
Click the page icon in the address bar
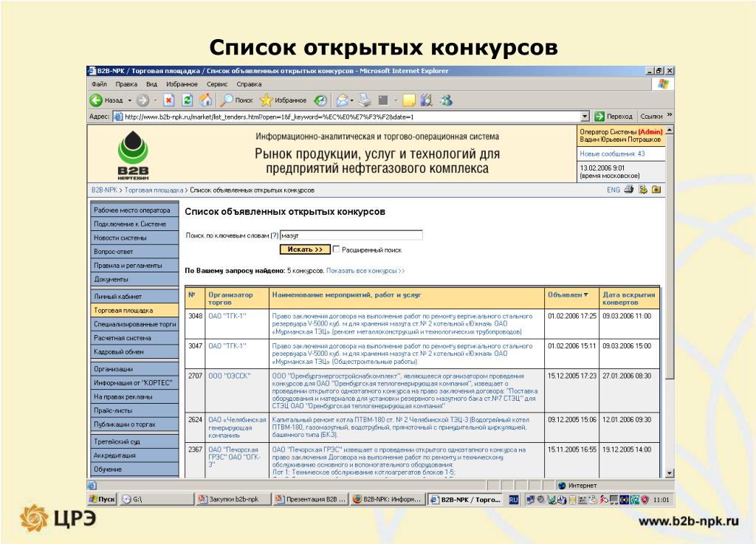118,117
